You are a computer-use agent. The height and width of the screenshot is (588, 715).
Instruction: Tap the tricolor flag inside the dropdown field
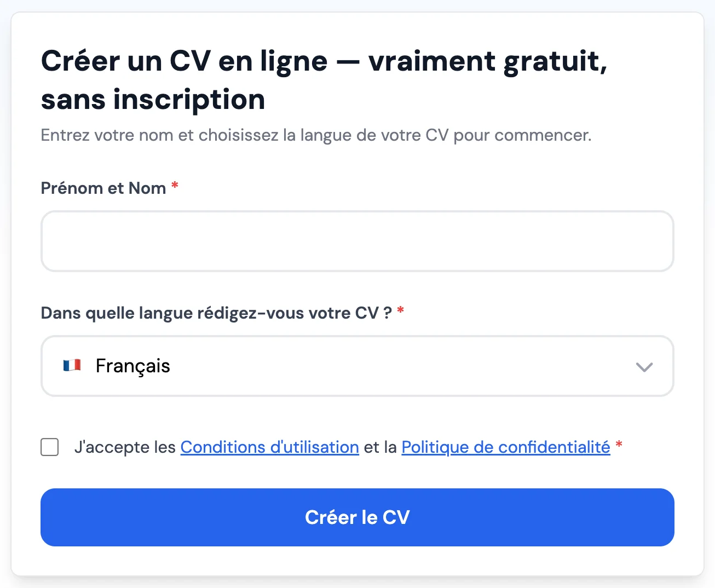pos(72,366)
